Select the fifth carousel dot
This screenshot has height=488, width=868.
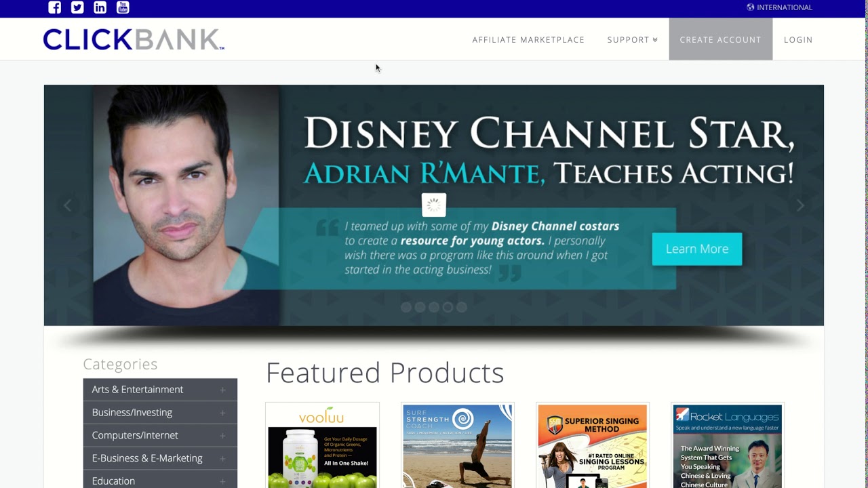(462, 307)
